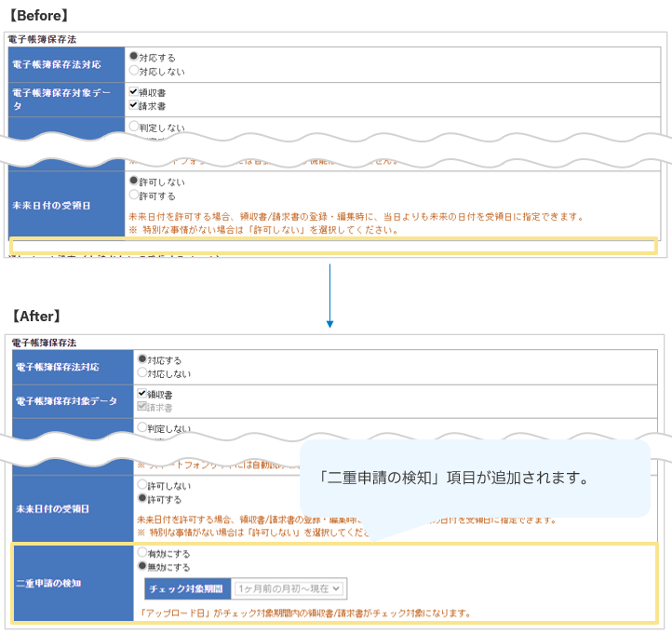This screenshot has width=672, height=634.
Task: Select 許可しない radio in After section
Action: point(142,485)
